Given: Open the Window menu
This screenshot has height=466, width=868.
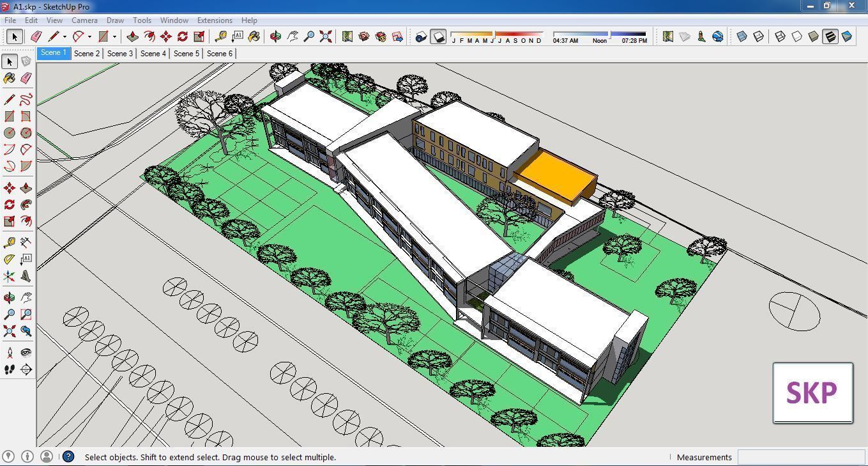Looking at the screenshot, I should click(x=174, y=20).
